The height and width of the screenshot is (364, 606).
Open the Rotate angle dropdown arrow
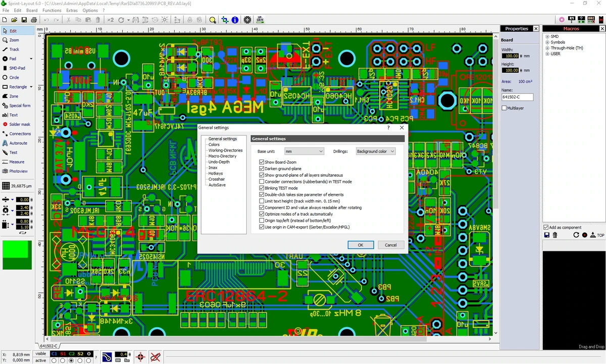tap(128, 20)
